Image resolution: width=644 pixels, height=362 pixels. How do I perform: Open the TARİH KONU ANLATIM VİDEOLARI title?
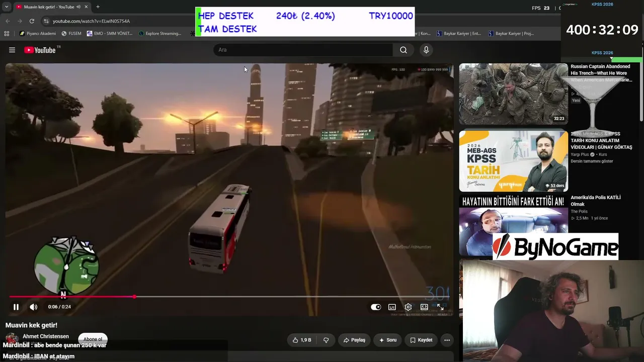click(x=601, y=141)
